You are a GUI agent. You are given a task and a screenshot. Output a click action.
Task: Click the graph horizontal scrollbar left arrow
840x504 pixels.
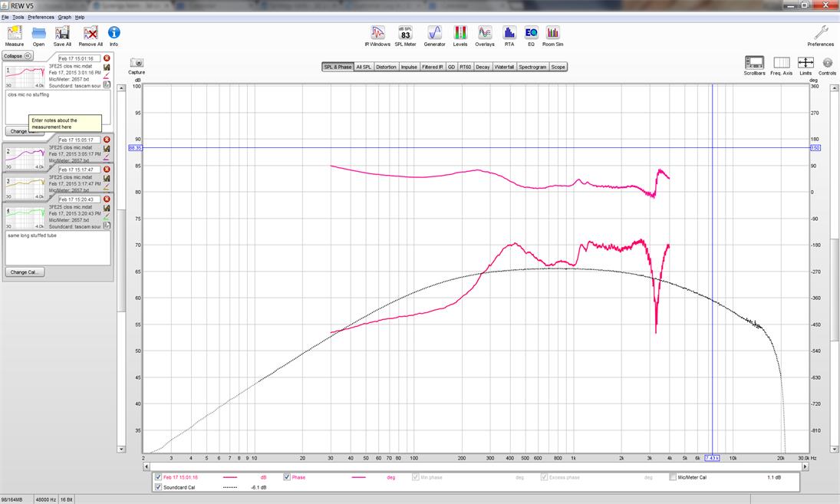point(147,466)
